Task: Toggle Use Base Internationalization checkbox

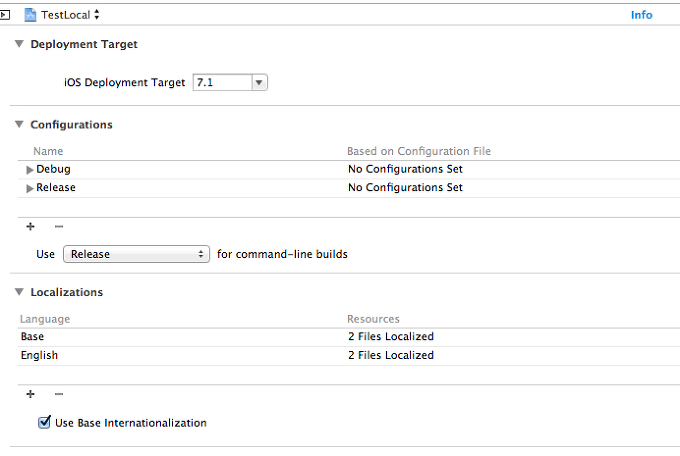Action: coord(44,422)
